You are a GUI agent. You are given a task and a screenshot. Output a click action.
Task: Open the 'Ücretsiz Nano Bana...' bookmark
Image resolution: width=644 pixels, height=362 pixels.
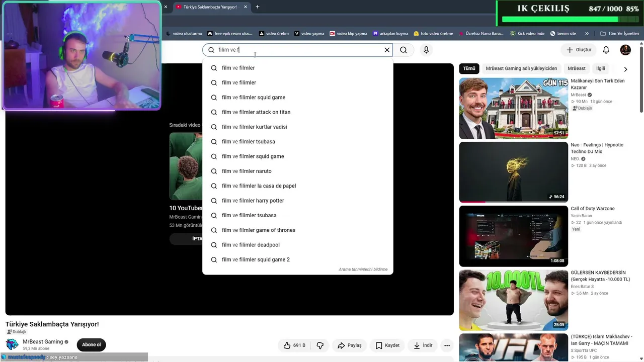(481, 34)
